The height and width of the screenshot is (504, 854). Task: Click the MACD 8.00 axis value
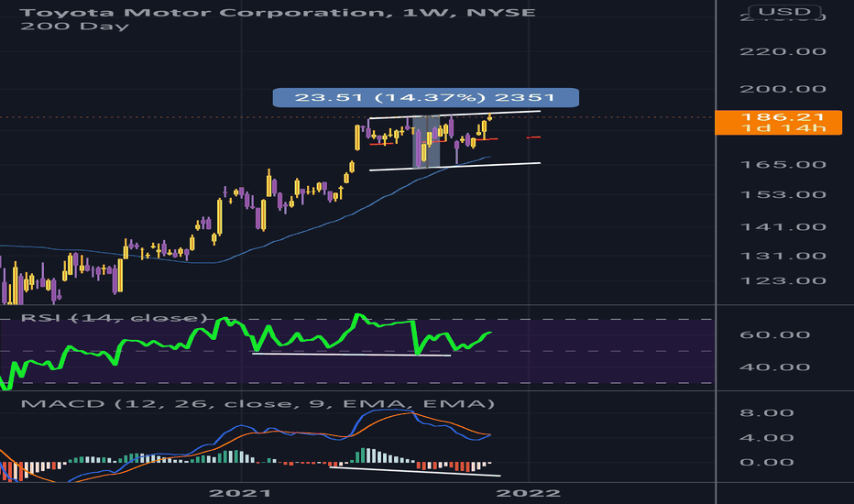[766, 412]
